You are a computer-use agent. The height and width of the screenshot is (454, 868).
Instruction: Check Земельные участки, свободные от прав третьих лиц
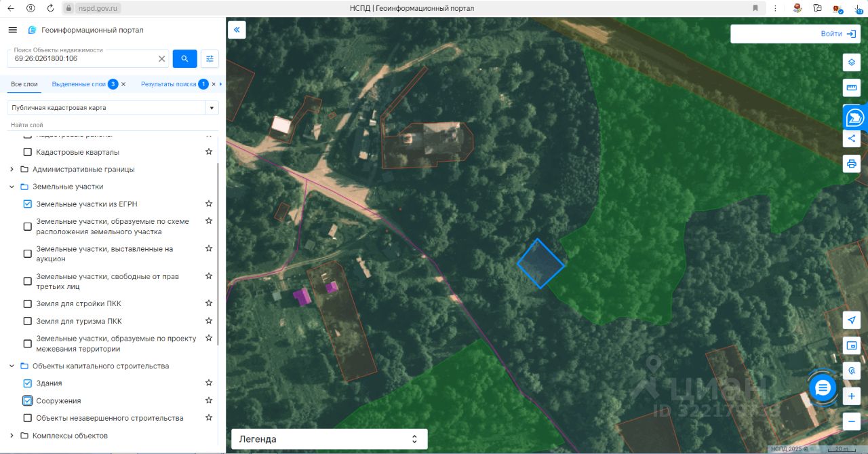pos(28,282)
